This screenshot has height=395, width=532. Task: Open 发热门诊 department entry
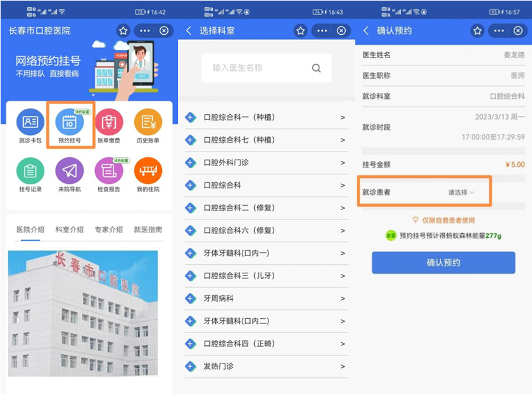click(266, 367)
